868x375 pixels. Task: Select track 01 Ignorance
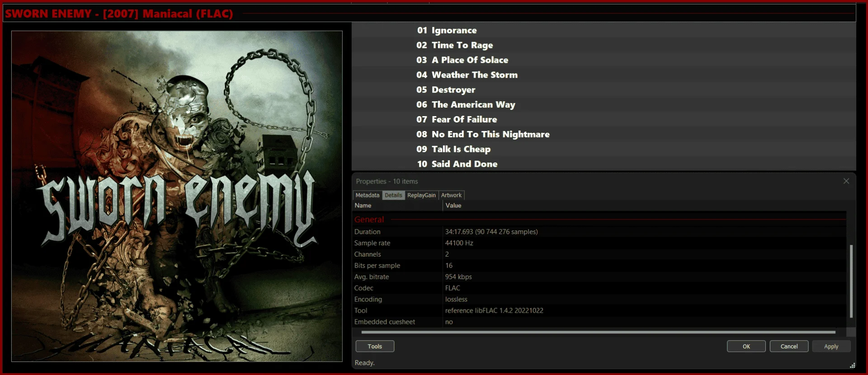coord(604,30)
